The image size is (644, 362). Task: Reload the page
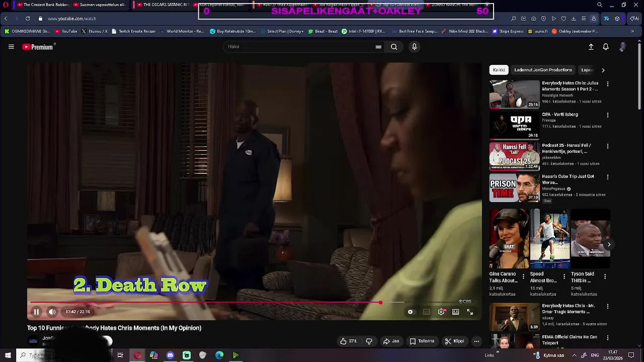(x=28, y=19)
